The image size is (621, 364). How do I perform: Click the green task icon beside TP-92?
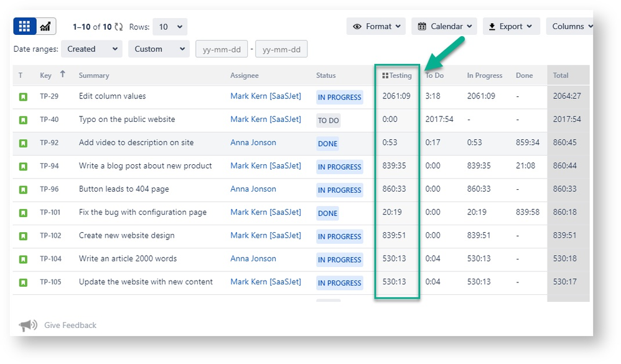(23, 142)
